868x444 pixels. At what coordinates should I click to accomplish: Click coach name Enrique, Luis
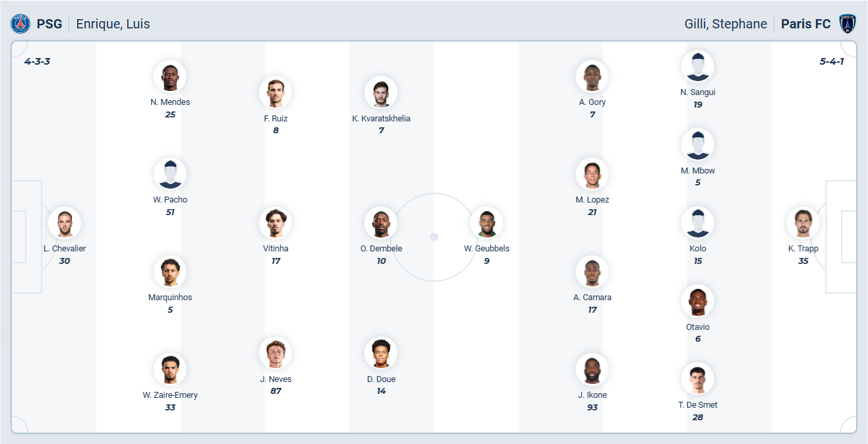pyautogui.click(x=113, y=24)
